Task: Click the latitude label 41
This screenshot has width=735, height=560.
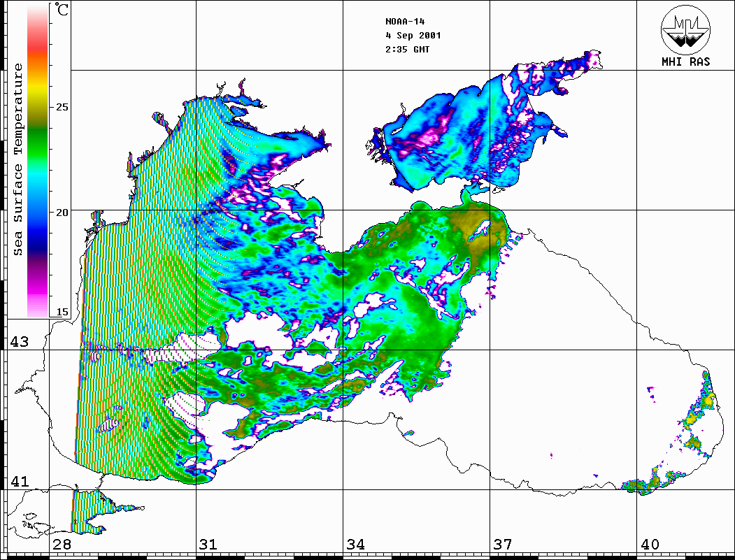Action: click(19, 482)
